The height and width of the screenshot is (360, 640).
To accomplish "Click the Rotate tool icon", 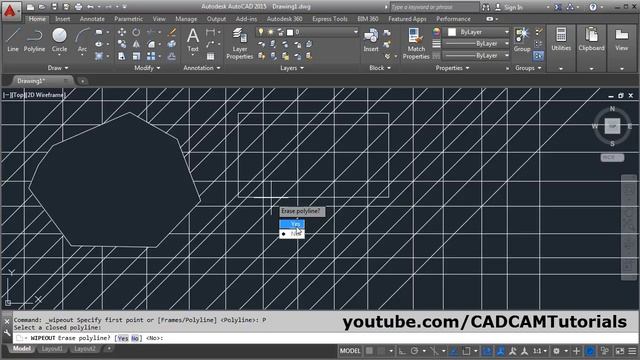I will coord(136,32).
